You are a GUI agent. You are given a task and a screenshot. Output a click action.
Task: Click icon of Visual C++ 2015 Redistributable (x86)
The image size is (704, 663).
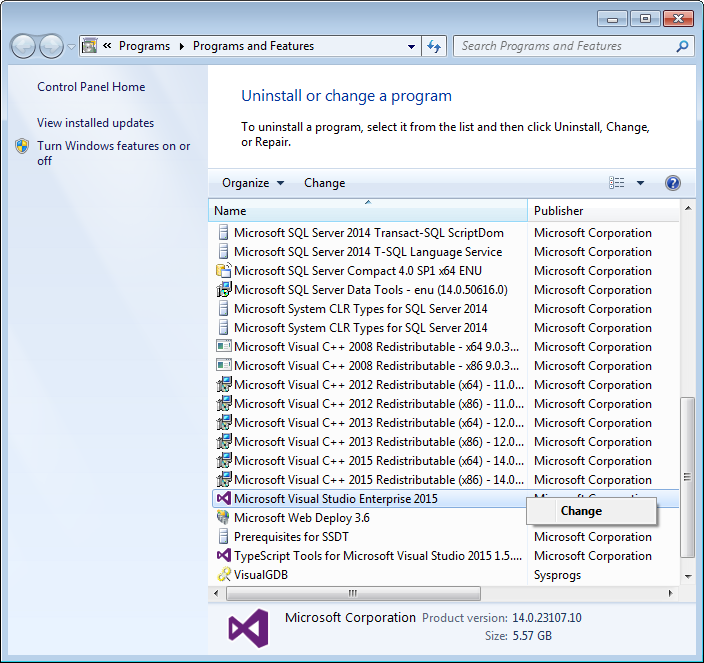tap(224, 479)
